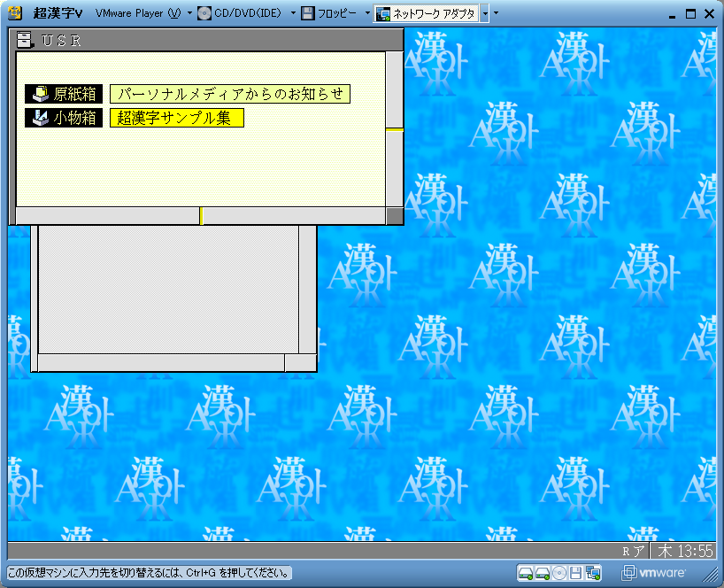Click the CD-ROM status bar icon
This screenshot has height=588, width=724.
(x=559, y=573)
